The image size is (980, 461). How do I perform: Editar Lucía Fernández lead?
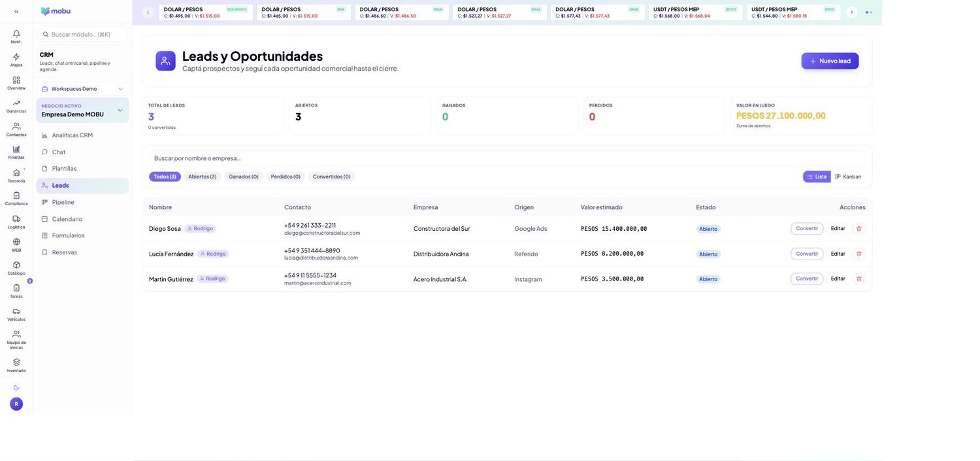tap(838, 254)
